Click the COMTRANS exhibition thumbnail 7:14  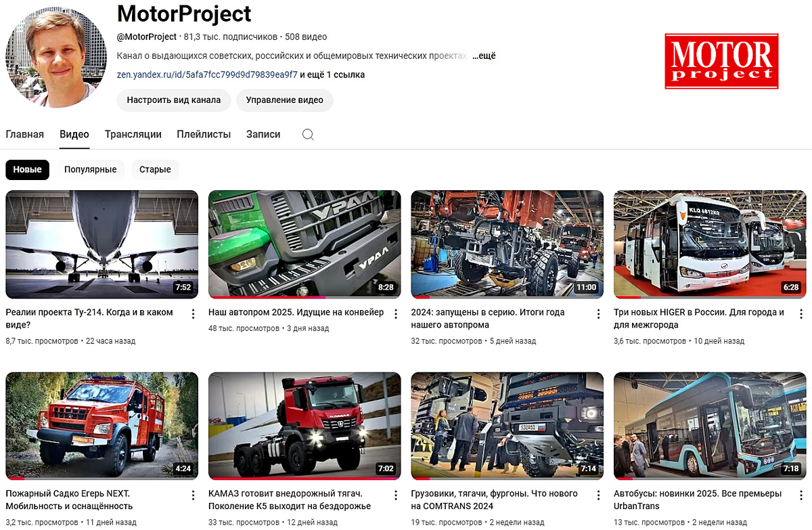(x=507, y=426)
